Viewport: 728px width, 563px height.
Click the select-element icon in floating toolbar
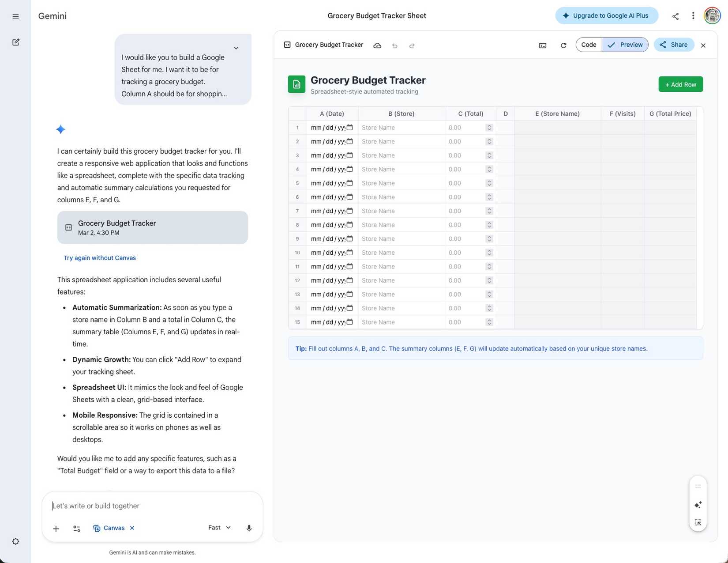click(x=698, y=522)
